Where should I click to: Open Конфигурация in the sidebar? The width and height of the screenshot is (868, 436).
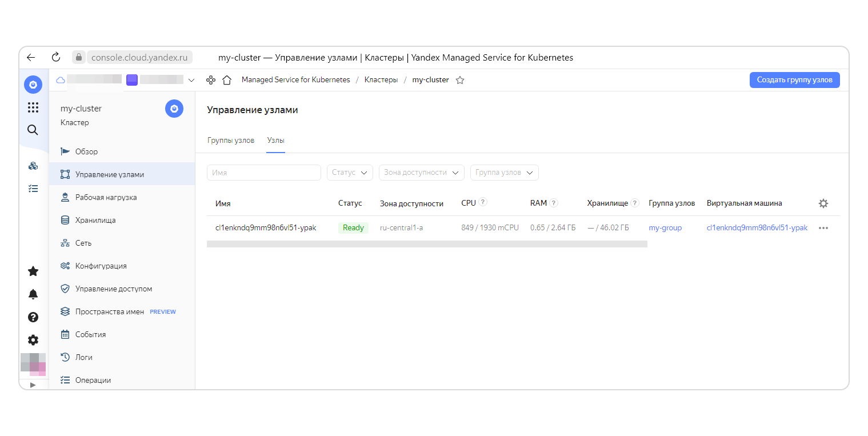(x=122, y=266)
